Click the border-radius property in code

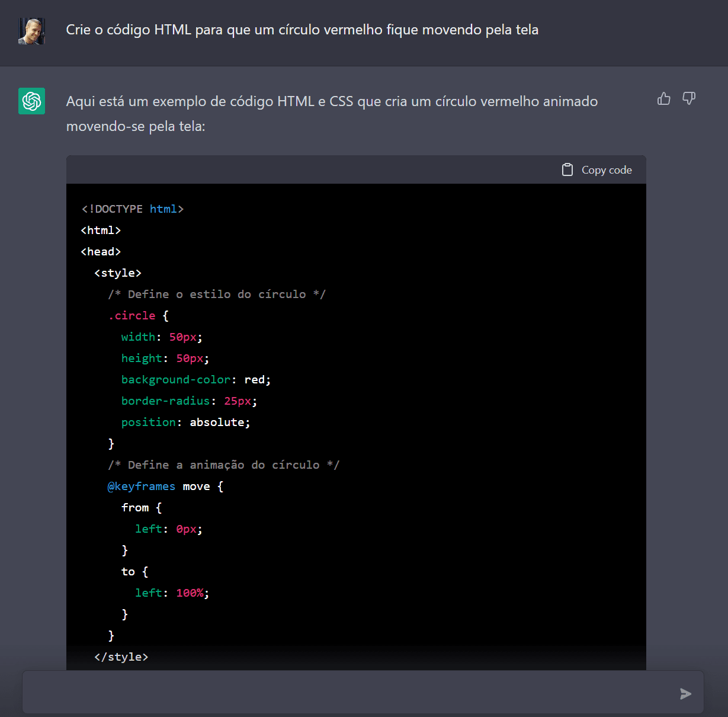[165, 401]
